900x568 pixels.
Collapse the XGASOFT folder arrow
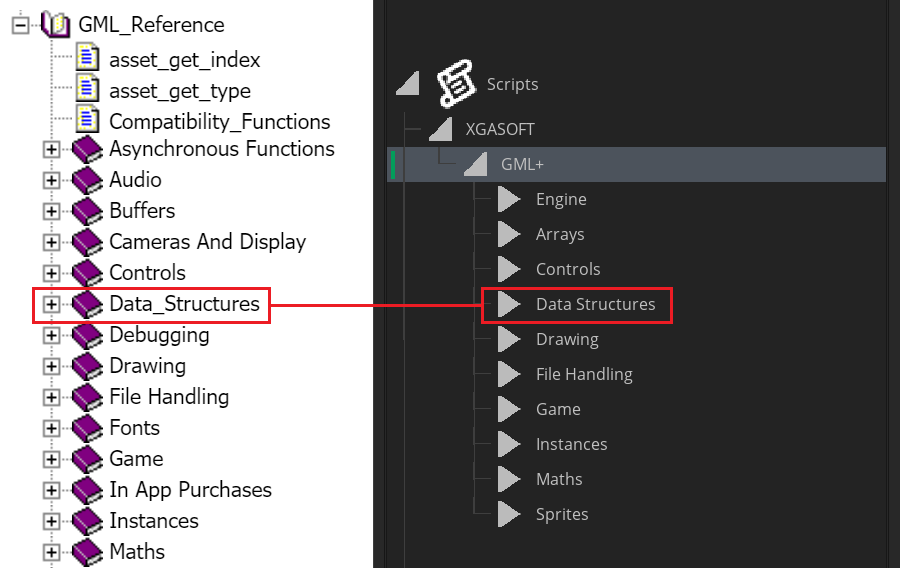click(x=441, y=129)
